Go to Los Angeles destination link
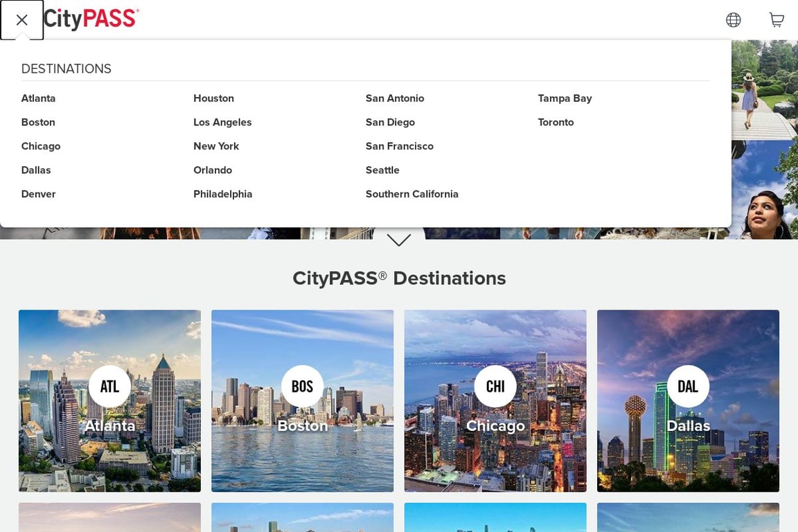The height and width of the screenshot is (532, 798). [x=222, y=122]
